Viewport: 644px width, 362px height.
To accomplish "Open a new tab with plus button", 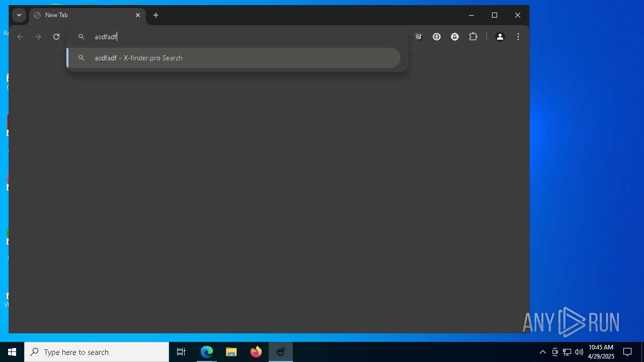I will (x=156, y=15).
